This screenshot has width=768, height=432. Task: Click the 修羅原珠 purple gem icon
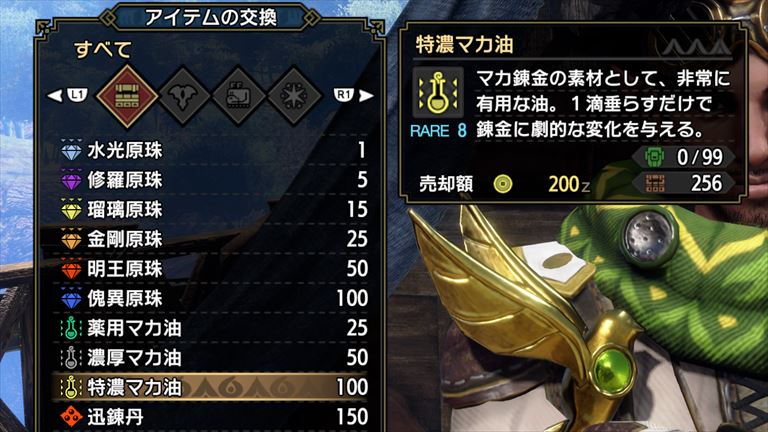click(72, 180)
